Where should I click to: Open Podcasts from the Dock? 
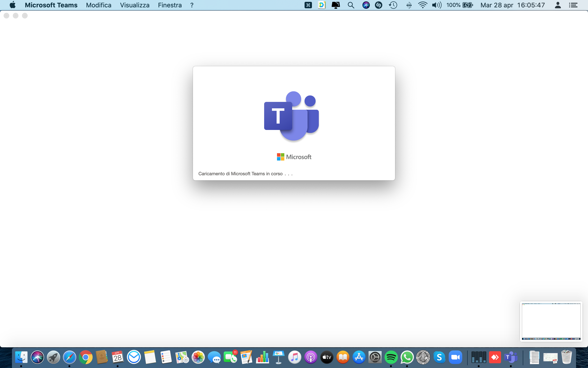pyautogui.click(x=311, y=357)
